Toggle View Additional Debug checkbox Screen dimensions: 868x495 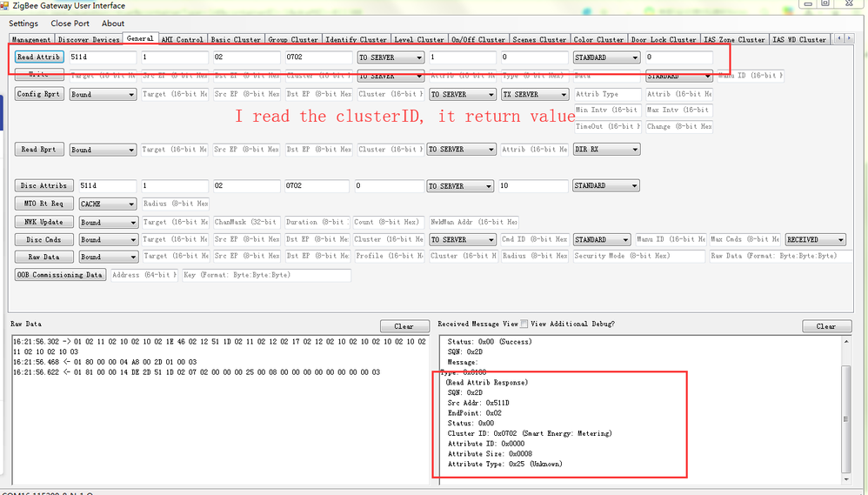coord(524,324)
